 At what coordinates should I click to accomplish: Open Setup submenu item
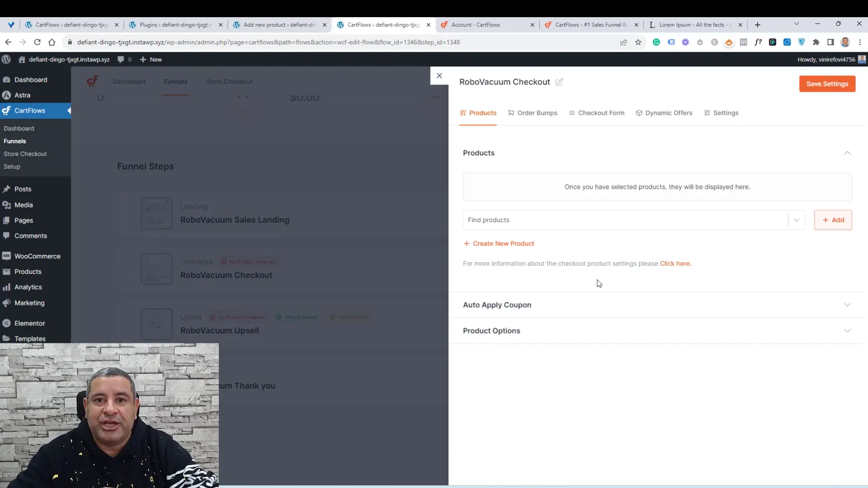[12, 166]
